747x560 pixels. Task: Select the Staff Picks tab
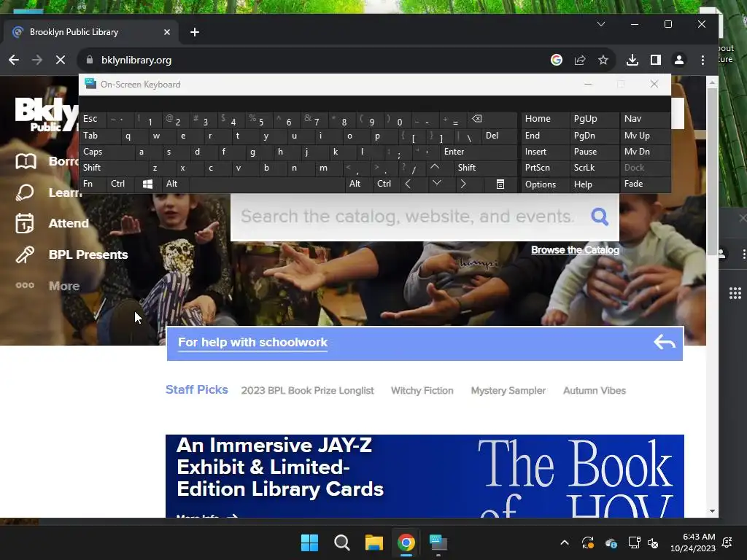coord(197,389)
